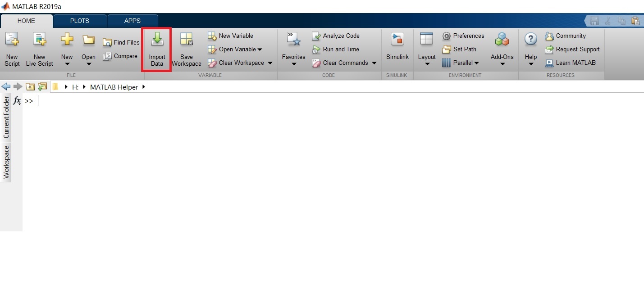644x298 pixels.
Task: Open a New Live Script
Action: pos(39,47)
